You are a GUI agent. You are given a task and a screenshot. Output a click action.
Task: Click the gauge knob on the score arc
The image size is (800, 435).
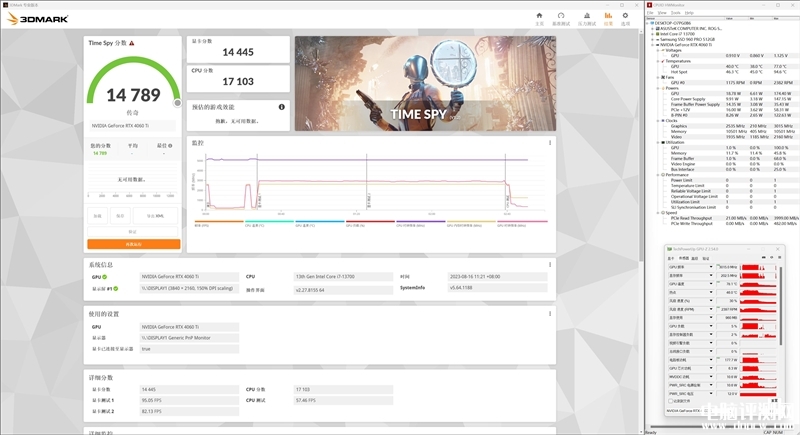click(177, 103)
